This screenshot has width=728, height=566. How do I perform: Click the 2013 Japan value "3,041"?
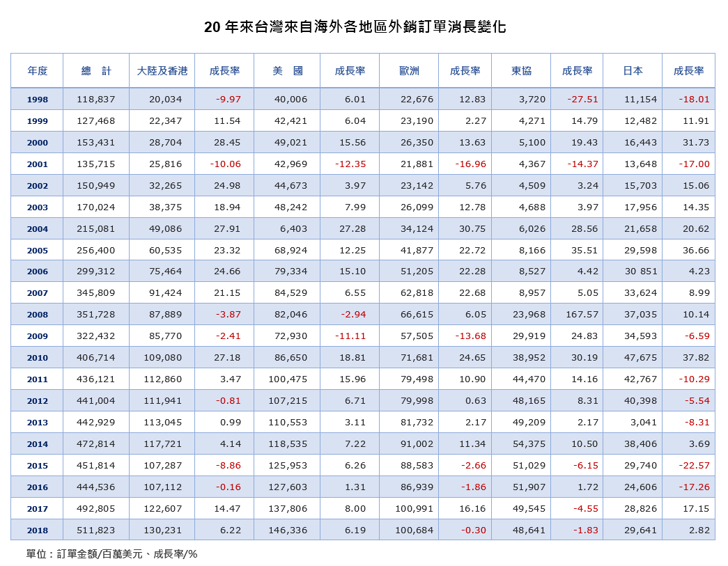click(x=644, y=423)
